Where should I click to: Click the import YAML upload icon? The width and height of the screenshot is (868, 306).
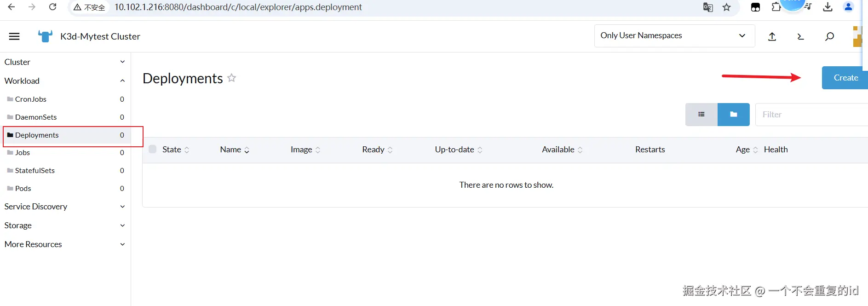click(x=772, y=36)
